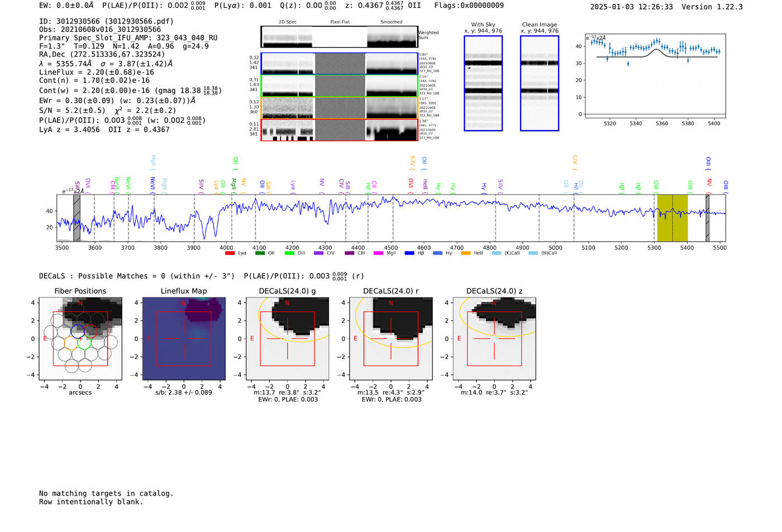Click the yellow highlighted band in the spectrum
The image size is (782, 532).
pos(673,218)
